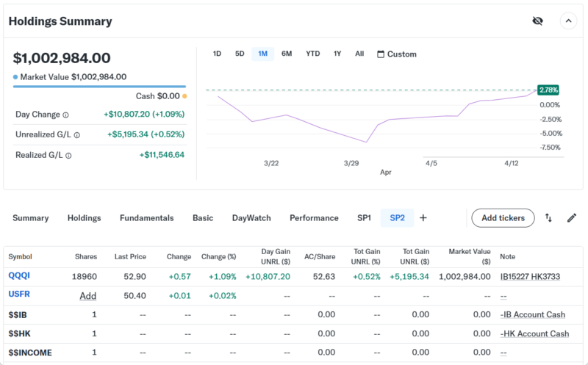Image resolution: width=588 pixels, height=365 pixels.
Task: Click the Realized G/L info icon
Action: pos(70,156)
